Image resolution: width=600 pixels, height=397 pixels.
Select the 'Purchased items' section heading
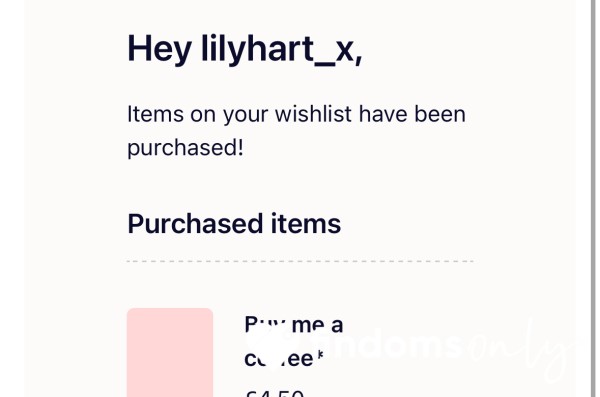tap(234, 224)
